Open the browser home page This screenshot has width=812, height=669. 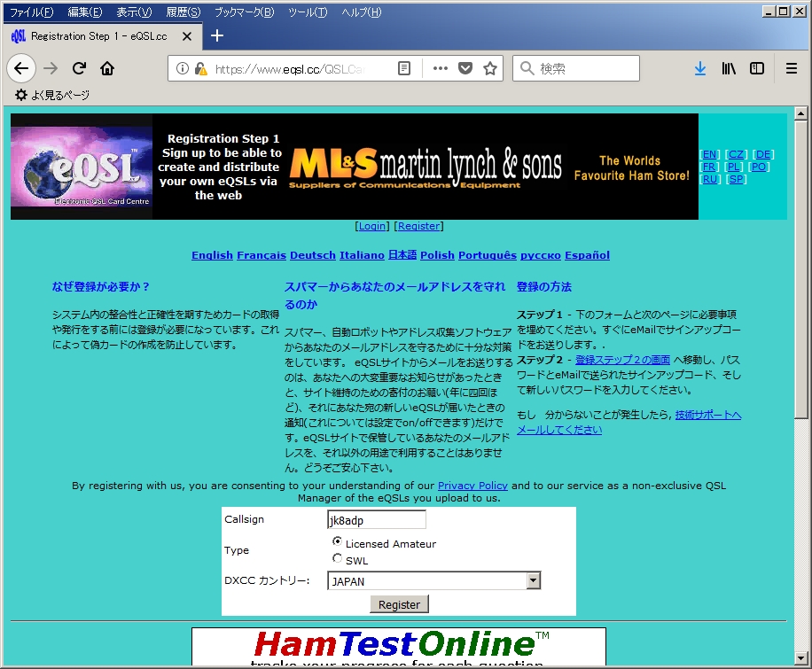(107, 68)
